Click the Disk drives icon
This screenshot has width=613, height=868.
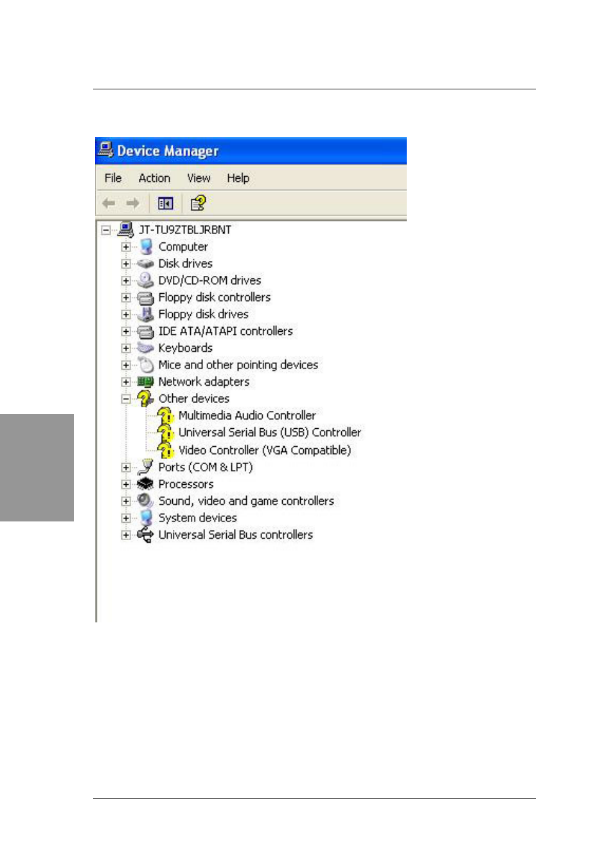click(x=146, y=264)
